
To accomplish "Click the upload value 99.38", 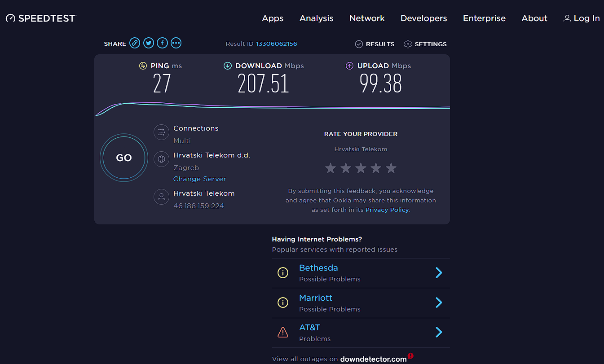I will pos(381,83).
